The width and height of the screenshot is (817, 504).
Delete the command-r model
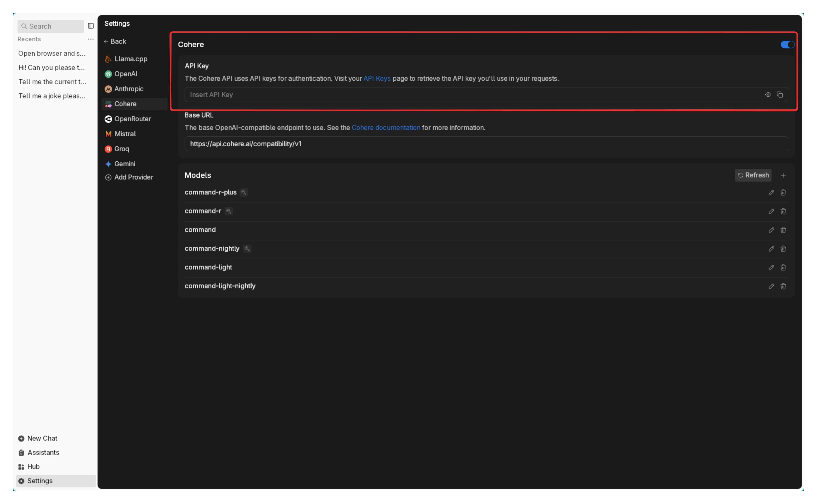[783, 211]
